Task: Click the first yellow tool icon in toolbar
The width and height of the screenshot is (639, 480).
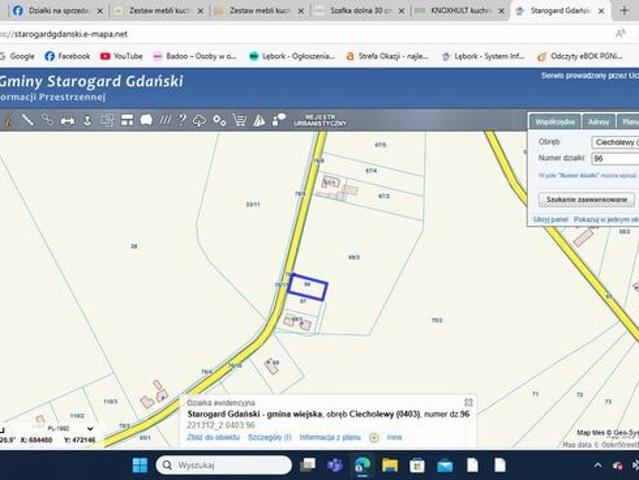Action: (8, 120)
